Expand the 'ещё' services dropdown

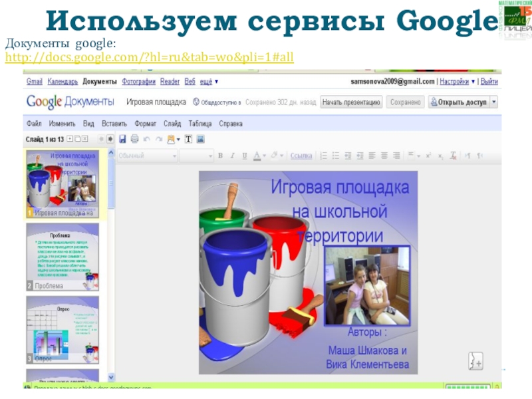click(209, 82)
